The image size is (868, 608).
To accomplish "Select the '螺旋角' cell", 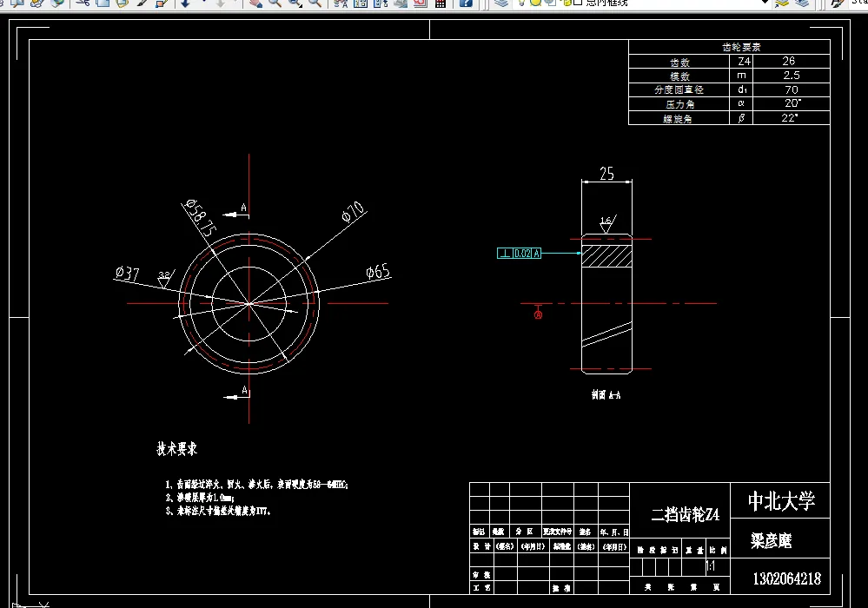I will [678, 118].
